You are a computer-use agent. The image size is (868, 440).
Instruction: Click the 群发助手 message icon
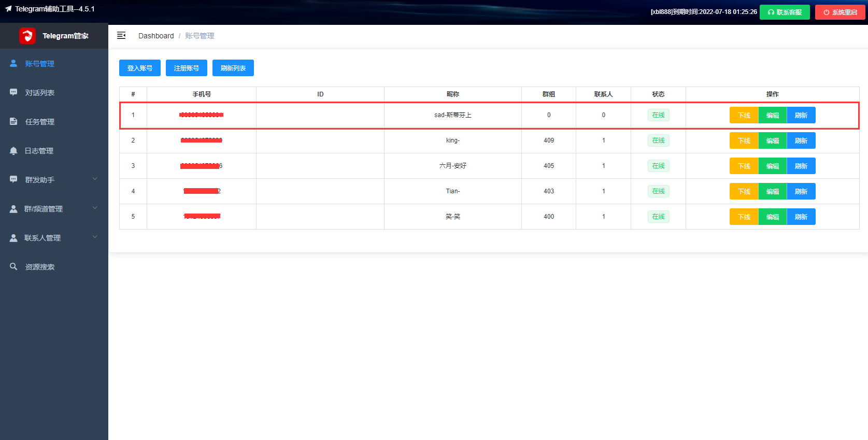click(x=13, y=179)
